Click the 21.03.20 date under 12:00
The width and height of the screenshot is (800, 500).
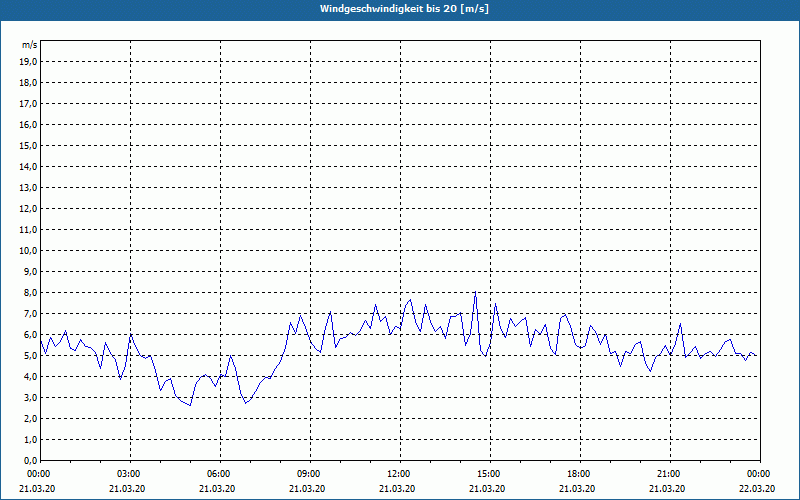pos(397,489)
